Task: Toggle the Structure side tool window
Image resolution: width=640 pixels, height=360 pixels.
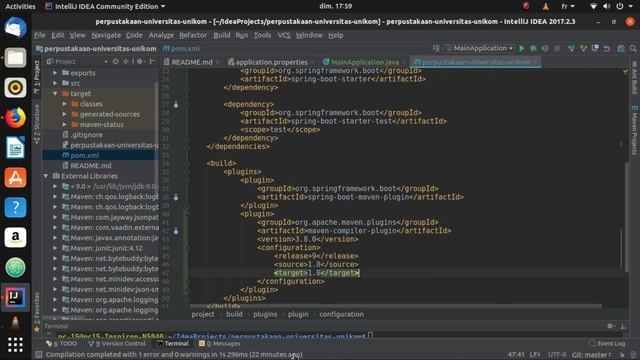Action: click(37, 124)
